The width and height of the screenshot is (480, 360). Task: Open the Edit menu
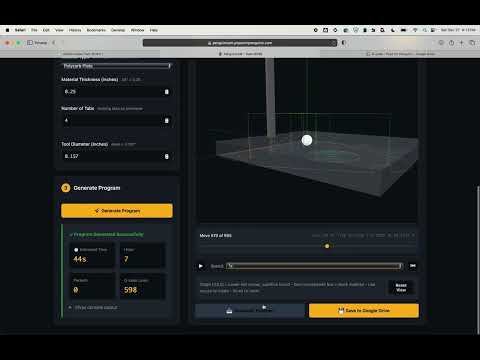tap(46, 30)
